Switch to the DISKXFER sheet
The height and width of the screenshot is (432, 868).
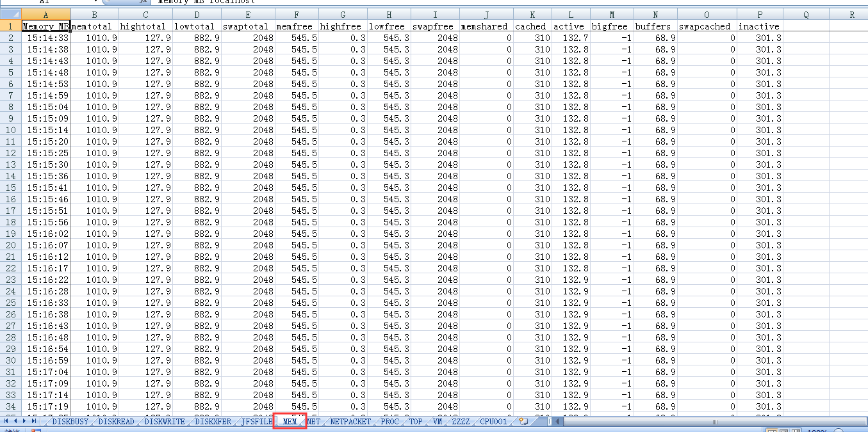point(213,422)
